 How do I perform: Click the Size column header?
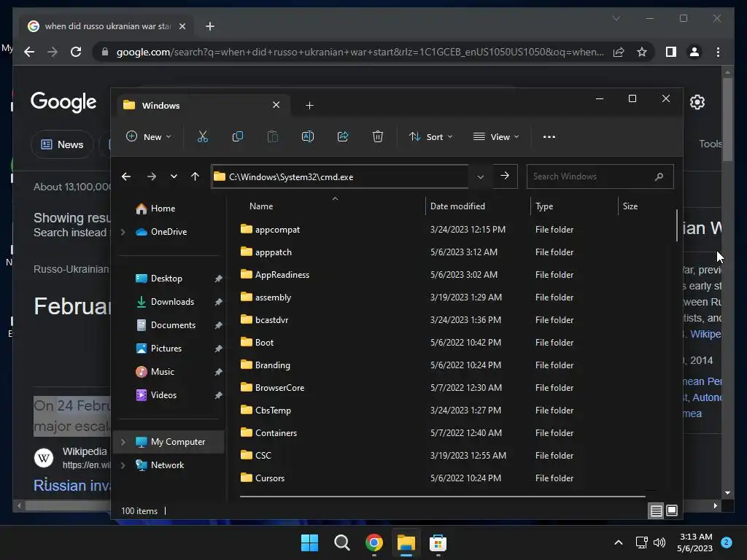[630, 206]
